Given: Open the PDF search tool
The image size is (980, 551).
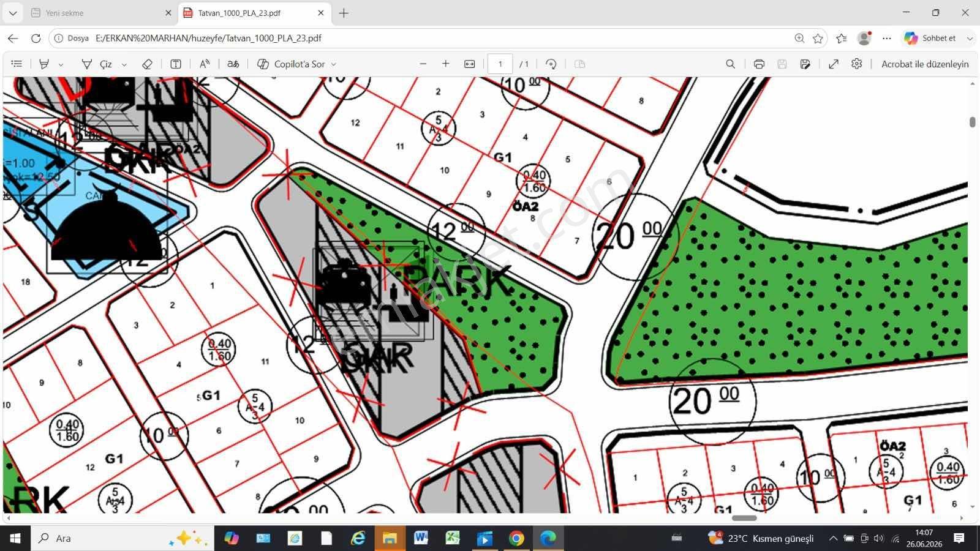Looking at the screenshot, I should 730,64.
